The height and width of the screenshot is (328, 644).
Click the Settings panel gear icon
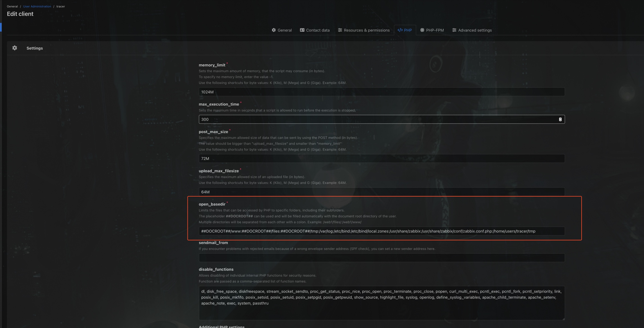tap(15, 48)
